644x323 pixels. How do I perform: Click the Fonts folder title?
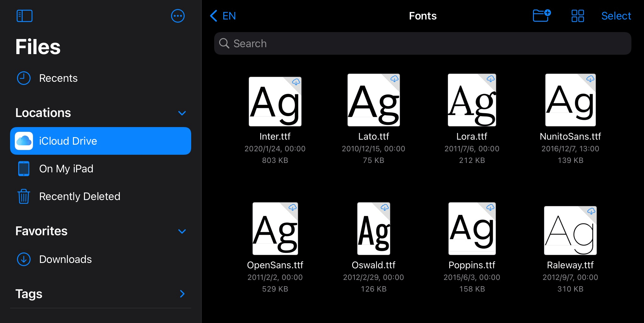[423, 16]
